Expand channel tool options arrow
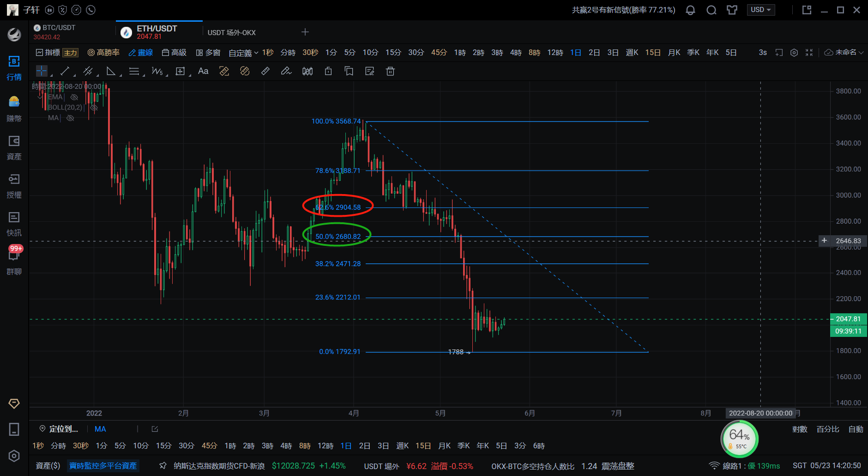868x476 pixels. [x=97, y=75]
